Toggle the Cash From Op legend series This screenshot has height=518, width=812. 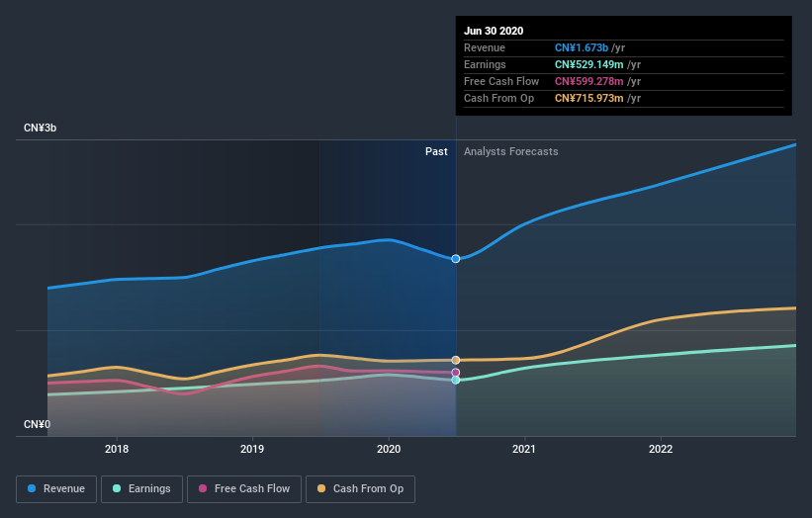[x=360, y=489]
